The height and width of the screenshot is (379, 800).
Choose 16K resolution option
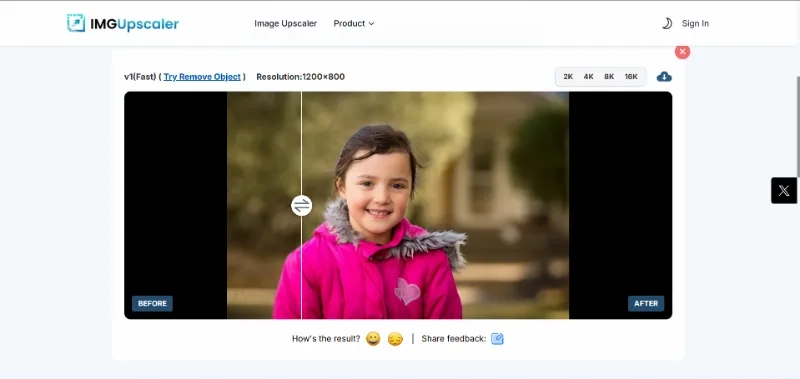tap(631, 77)
